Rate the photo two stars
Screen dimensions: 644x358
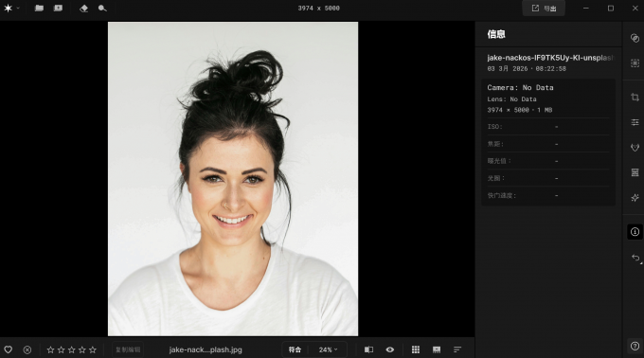(62, 349)
